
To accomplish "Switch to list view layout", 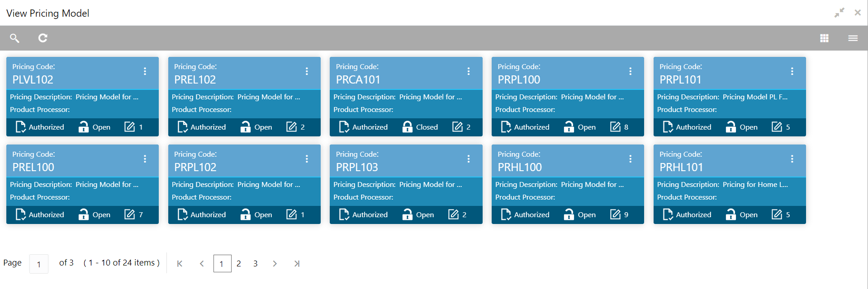I will (853, 38).
